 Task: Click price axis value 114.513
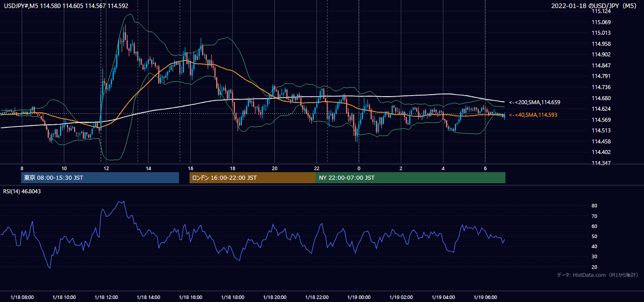601,130
